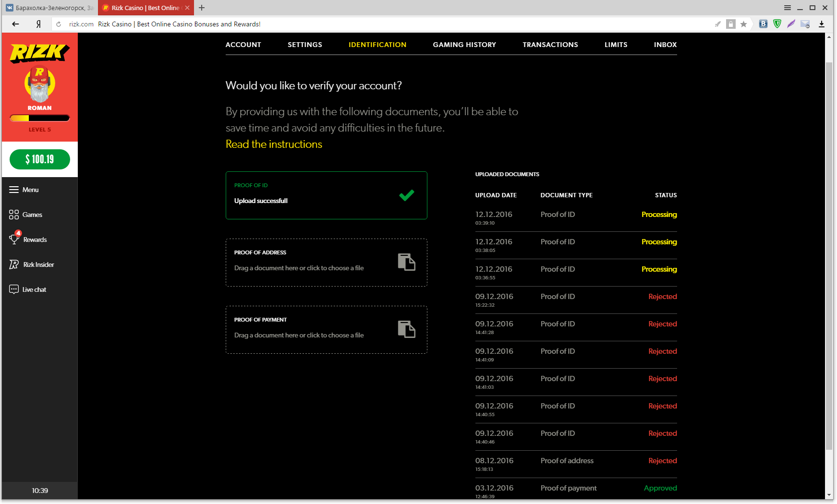Select the Identification tab
Image resolution: width=837 pixels, height=504 pixels.
[377, 45]
